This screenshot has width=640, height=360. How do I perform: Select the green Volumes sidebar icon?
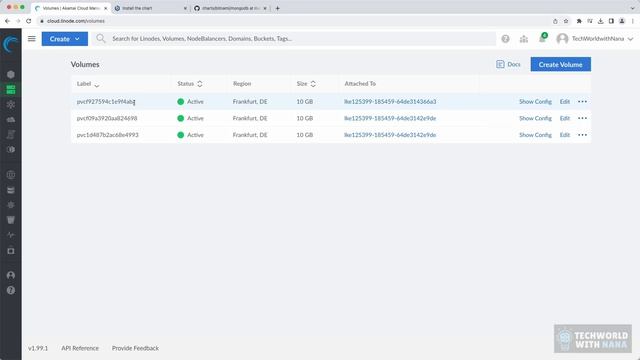pos(11,89)
